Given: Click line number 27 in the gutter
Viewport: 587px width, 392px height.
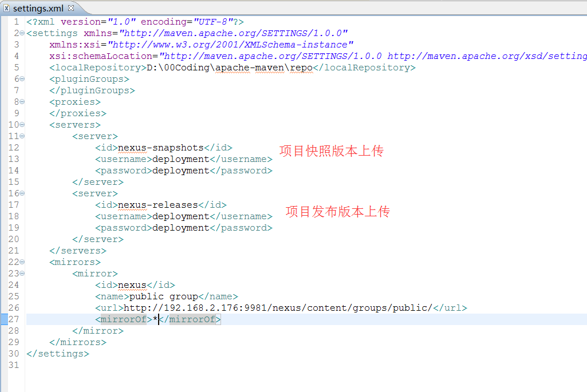Looking at the screenshot, I should point(14,319).
